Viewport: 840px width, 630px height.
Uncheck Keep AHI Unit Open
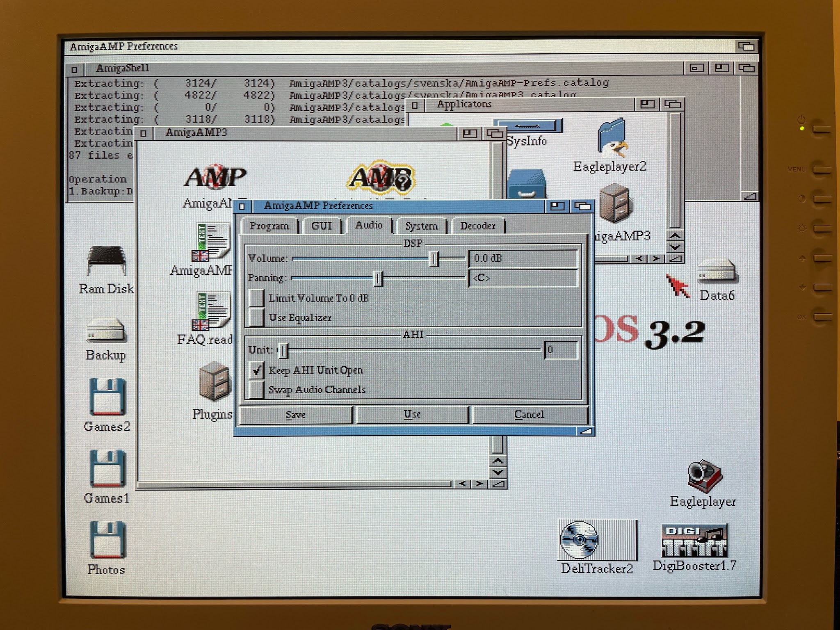pos(257,370)
